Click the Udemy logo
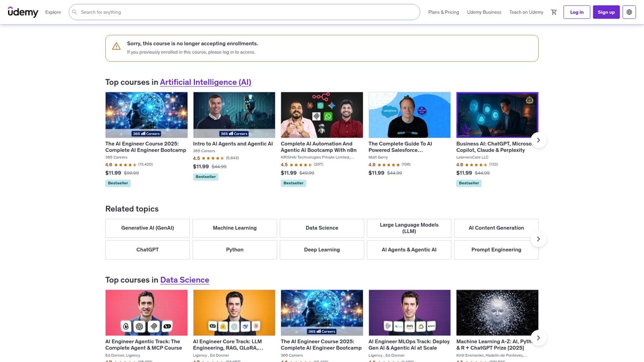The width and height of the screenshot is (644, 362). click(x=23, y=12)
